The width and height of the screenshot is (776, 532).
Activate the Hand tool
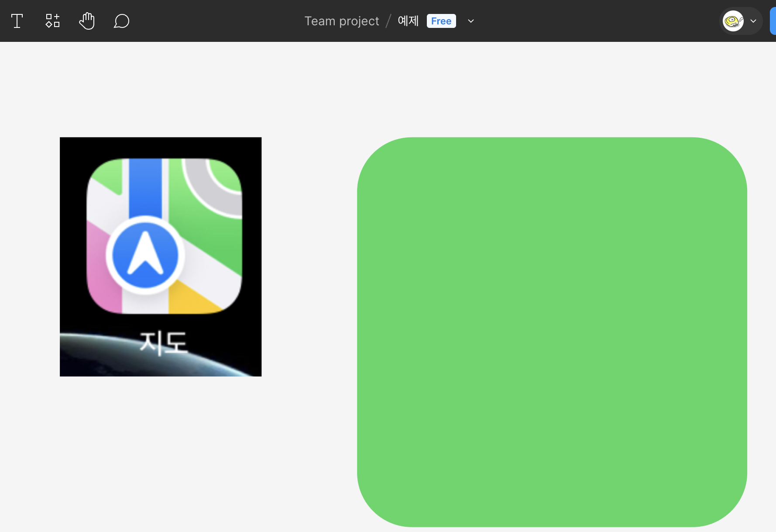point(87,21)
